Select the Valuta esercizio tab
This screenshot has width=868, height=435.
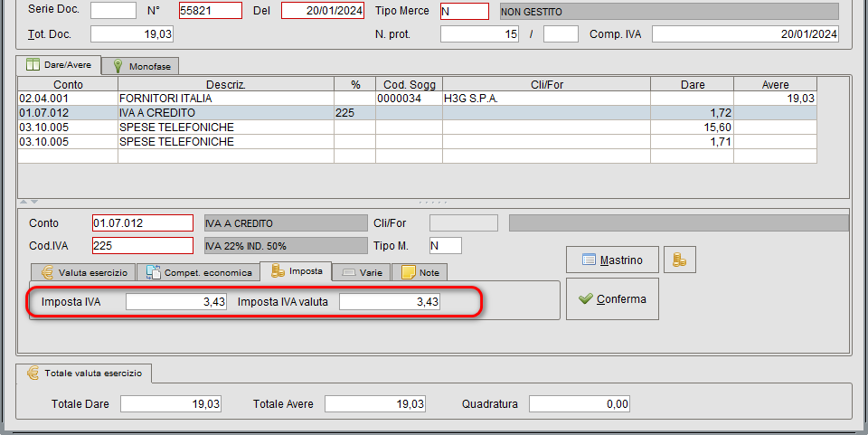pyautogui.click(x=83, y=272)
